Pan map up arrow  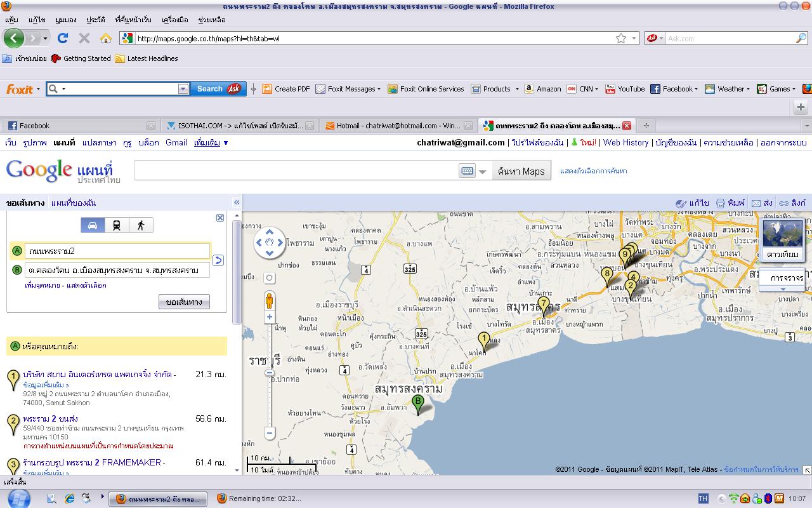point(270,232)
